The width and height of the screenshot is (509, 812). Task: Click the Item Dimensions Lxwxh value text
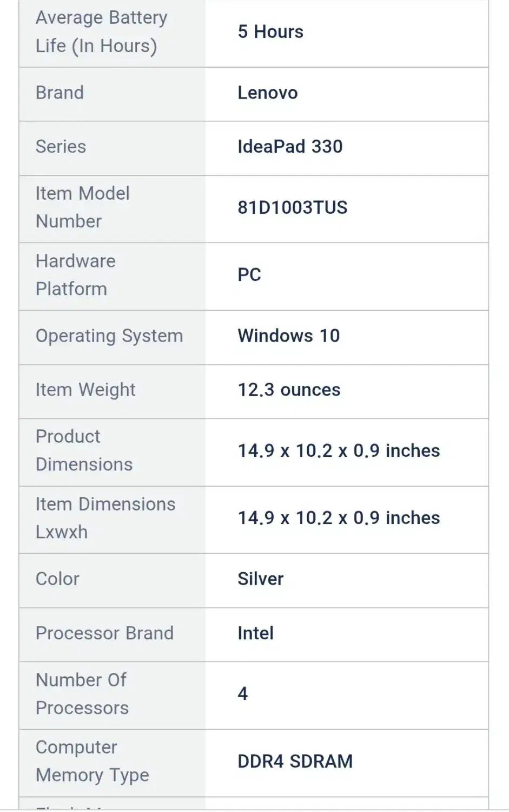(339, 518)
